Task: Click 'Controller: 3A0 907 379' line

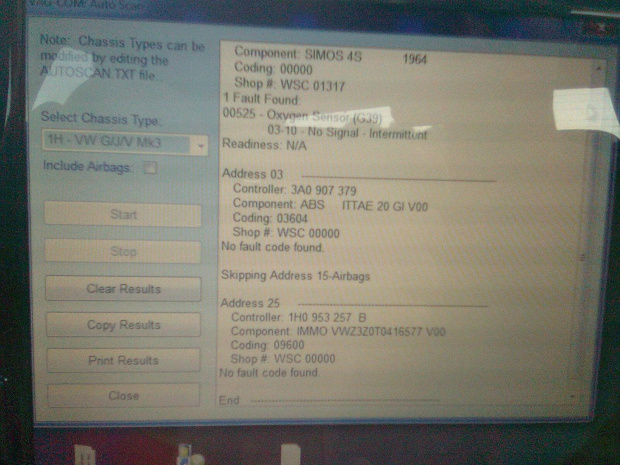Action: point(295,190)
